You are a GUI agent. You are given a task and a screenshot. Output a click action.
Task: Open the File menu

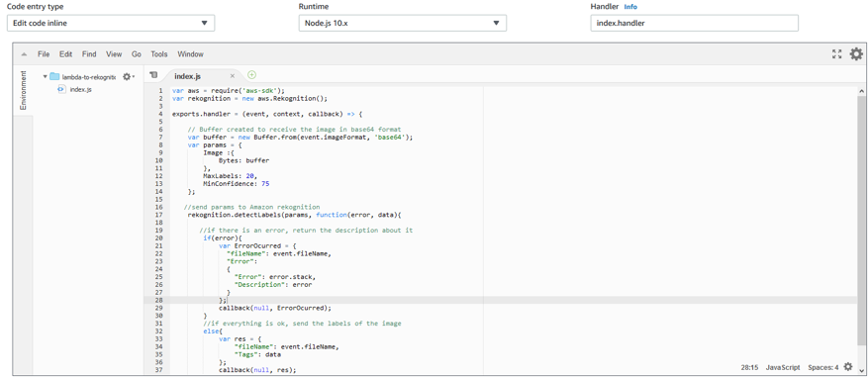(x=44, y=54)
